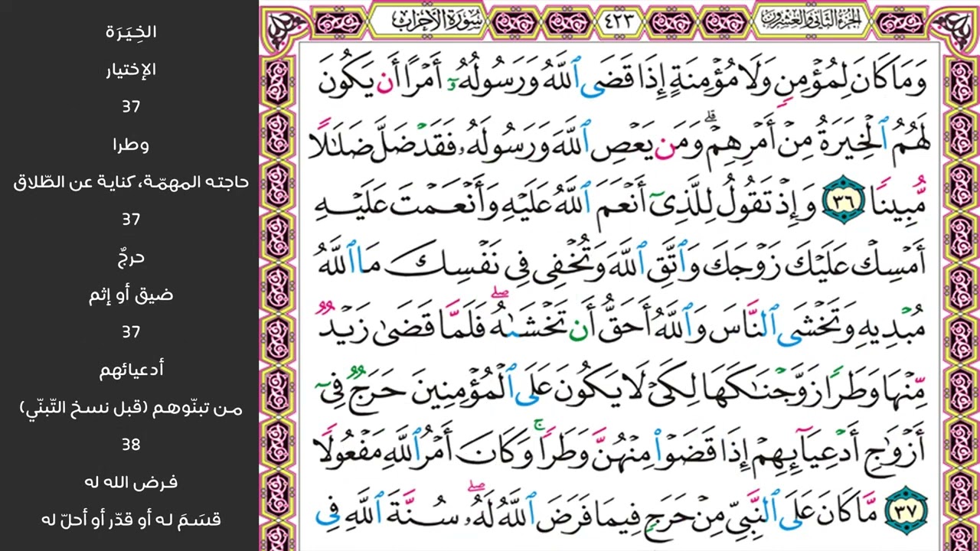
Task: Click definition من تبنّوهم (قبل نسخ التبنّي)
Action: [131, 408]
